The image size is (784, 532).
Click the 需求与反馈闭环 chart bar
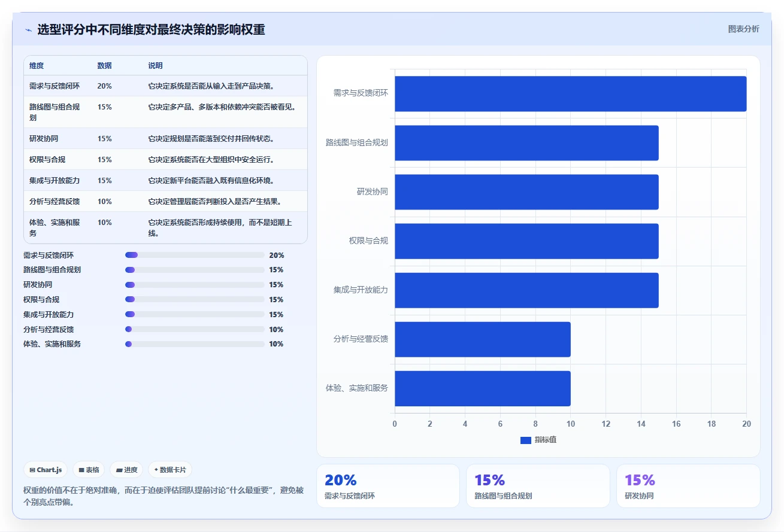570,93
